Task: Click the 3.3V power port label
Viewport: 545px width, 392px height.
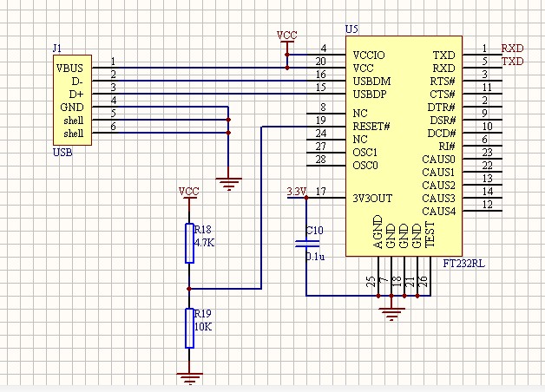Action: point(296,191)
